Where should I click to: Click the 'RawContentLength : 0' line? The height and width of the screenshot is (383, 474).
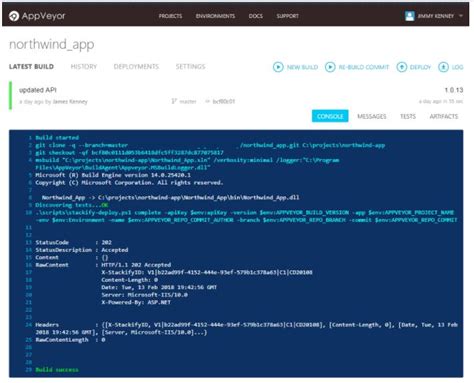point(70,340)
